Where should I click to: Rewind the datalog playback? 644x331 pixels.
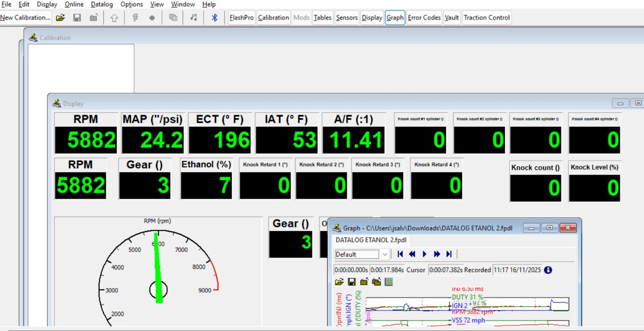(412, 254)
